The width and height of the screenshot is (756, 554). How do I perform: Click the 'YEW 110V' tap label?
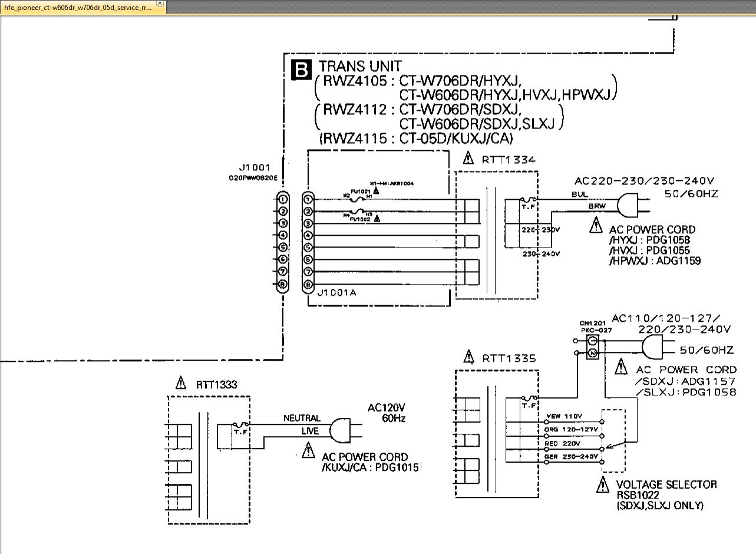[x=564, y=417]
